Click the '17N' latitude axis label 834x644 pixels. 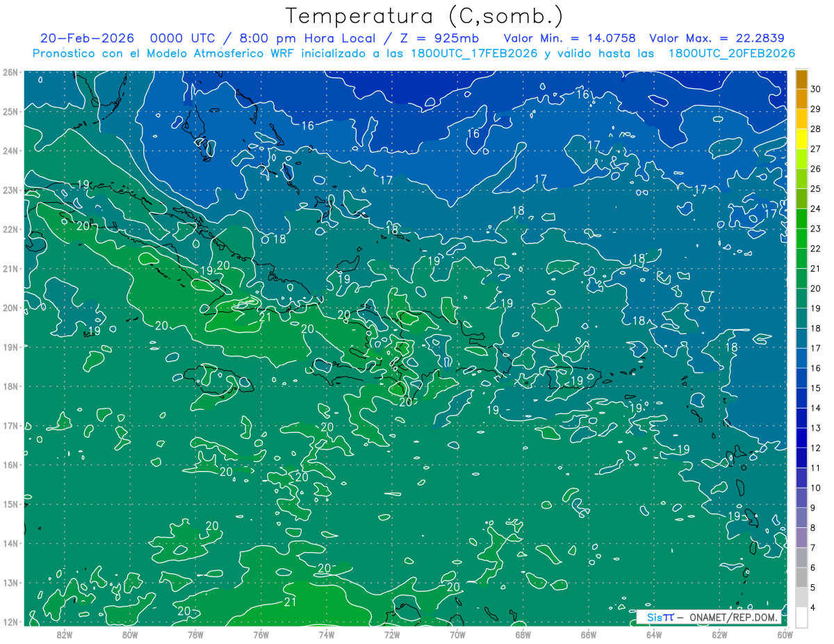10,425
